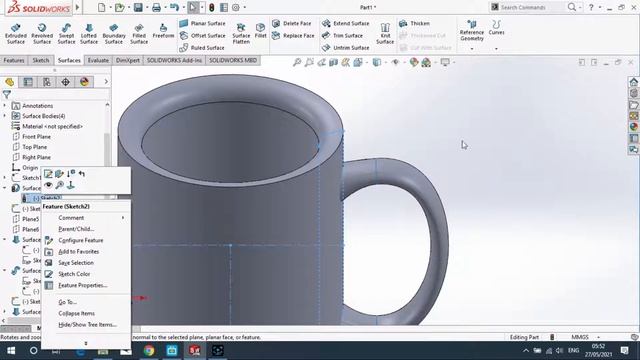
Task: Switch to the Sketch tab
Action: click(x=41, y=60)
